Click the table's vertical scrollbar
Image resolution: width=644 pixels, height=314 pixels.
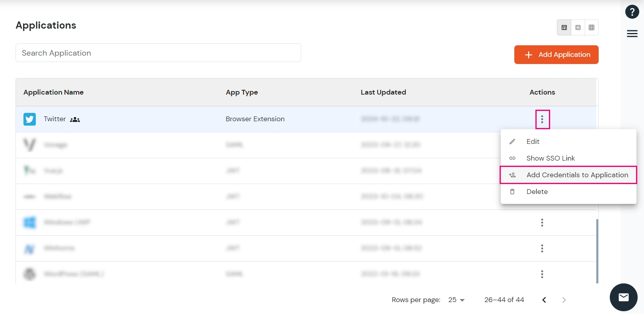pos(597,250)
